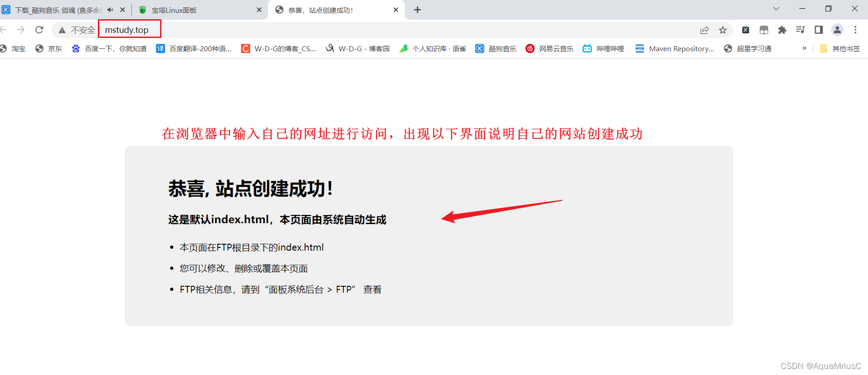Viewport: 868px width, 375px height.
Task: Close the 宝塔Linux面板 tab
Action: pyautogui.click(x=259, y=10)
